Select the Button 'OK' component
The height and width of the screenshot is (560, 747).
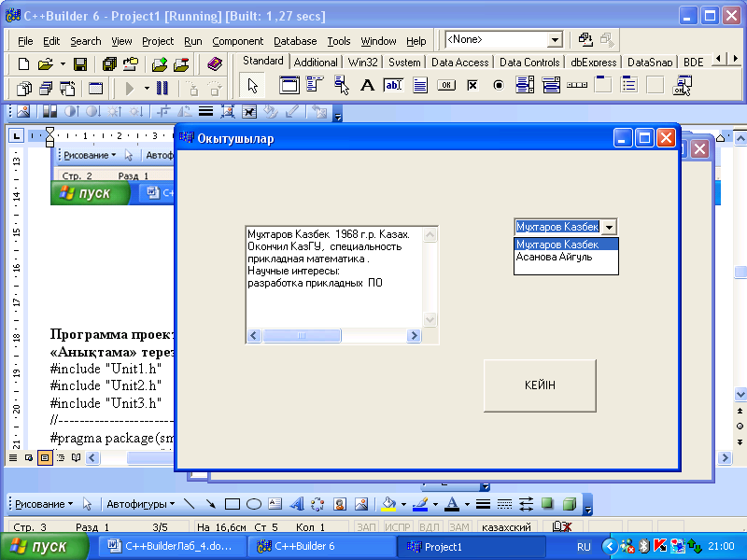[446, 86]
